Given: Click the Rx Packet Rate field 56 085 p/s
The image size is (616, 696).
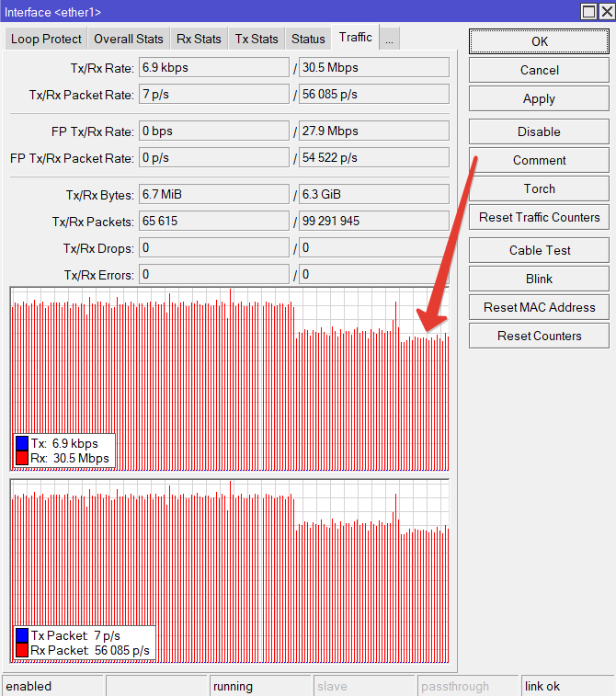Looking at the screenshot, I should click(x=373, y=94).
